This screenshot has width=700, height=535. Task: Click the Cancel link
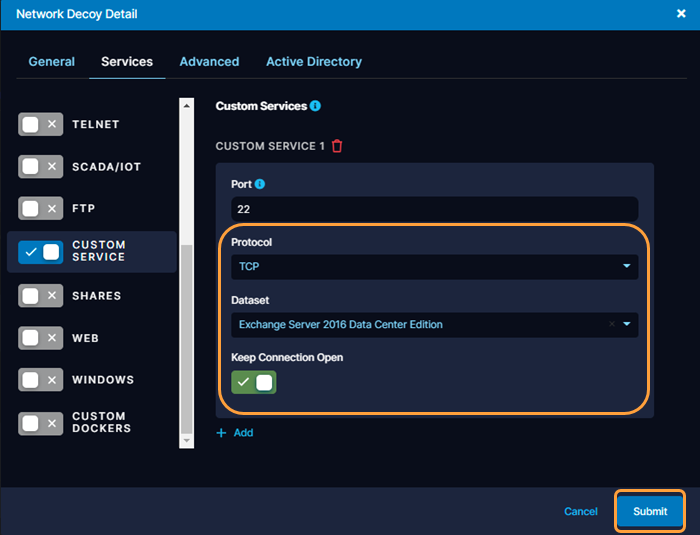pos(580,511)
